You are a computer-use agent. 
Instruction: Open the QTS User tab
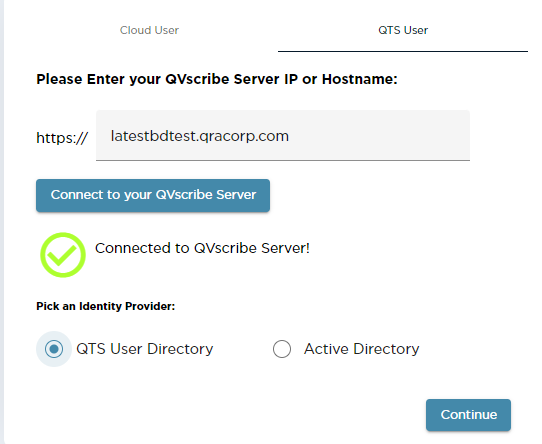pyautogui.click(x=403, y=30)
